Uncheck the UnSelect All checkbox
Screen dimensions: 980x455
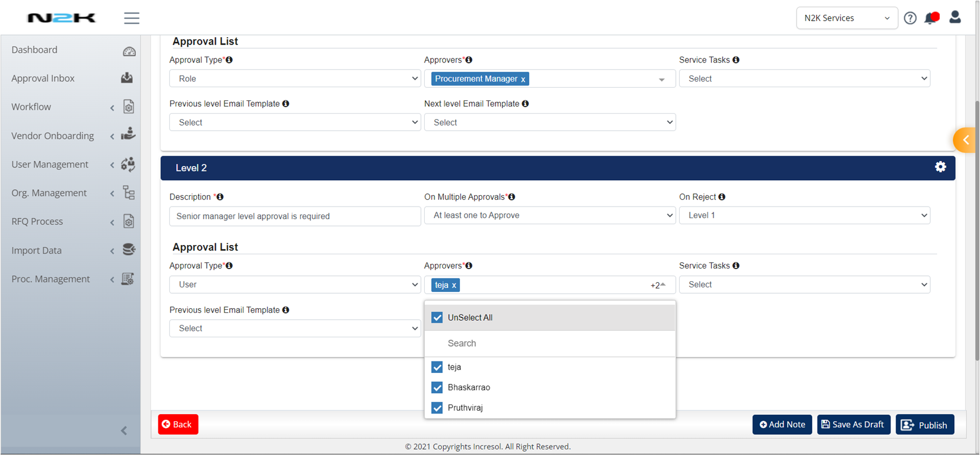(437, 317)
